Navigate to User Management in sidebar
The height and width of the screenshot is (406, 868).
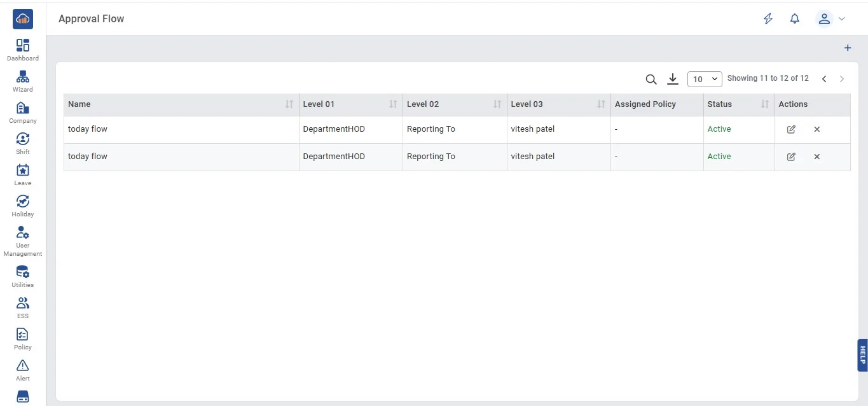tap(23, 241)
